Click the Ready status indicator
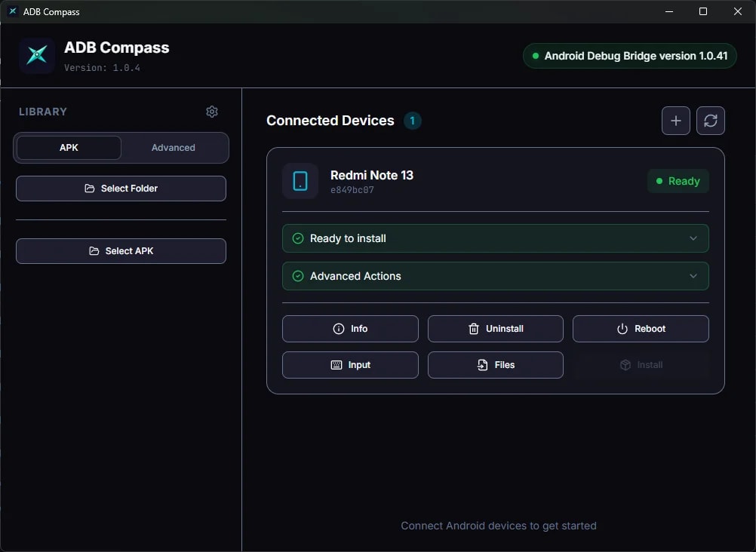Screen dimensions: 756x552 point(677,181)
